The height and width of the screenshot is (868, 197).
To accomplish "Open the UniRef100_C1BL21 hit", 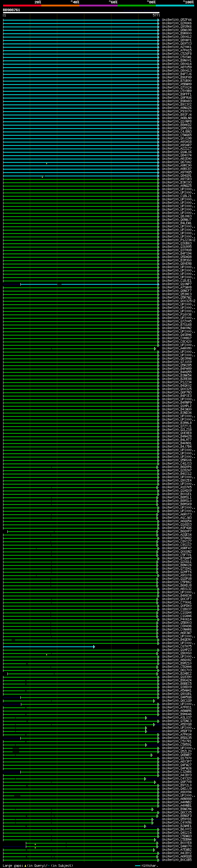I will tap(177, 196).
